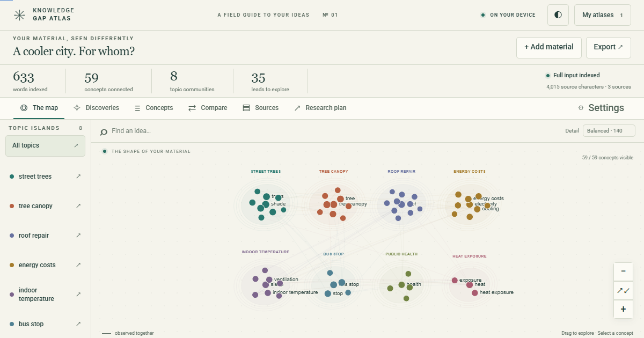The height and width of the screenshot is (338, 644).
Task: Select the BUS STOP cluster label
Action: coord(333,254)
